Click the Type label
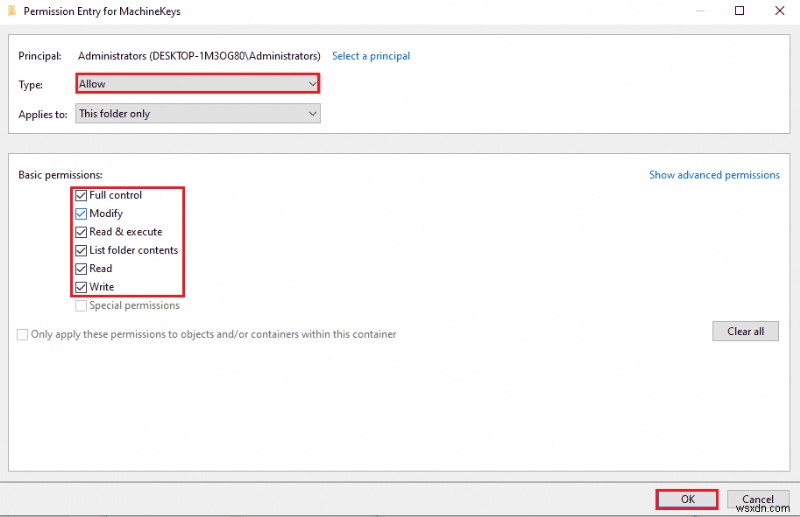 pyautogui.click(x=31, y=85)
